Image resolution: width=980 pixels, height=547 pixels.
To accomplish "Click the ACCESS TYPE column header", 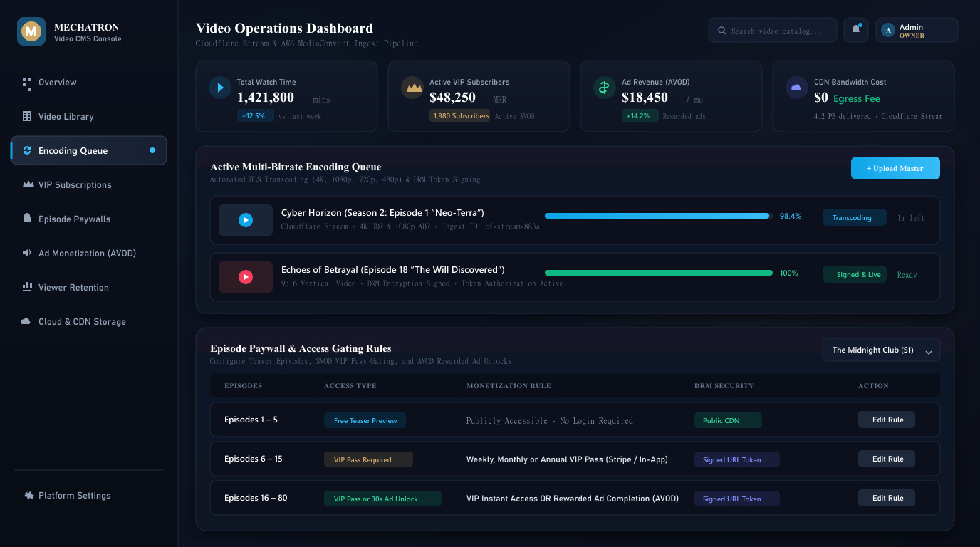I will click(x=350, y=385).
